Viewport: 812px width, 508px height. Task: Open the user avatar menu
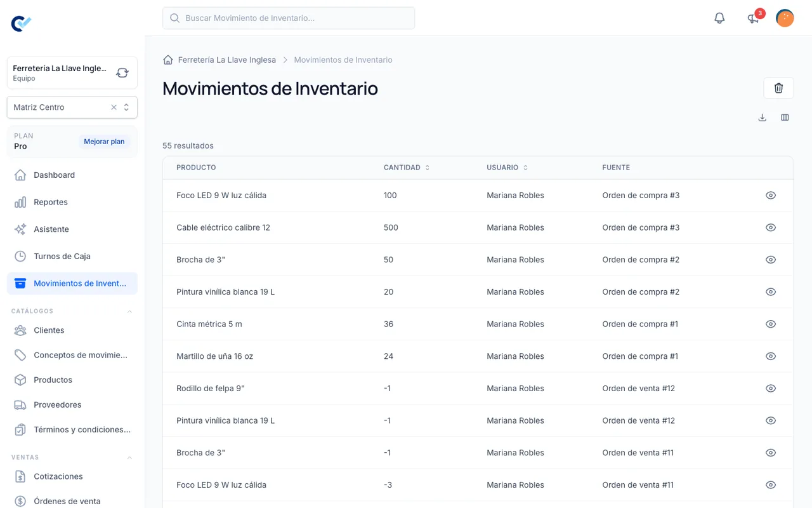tap(785, 18)
